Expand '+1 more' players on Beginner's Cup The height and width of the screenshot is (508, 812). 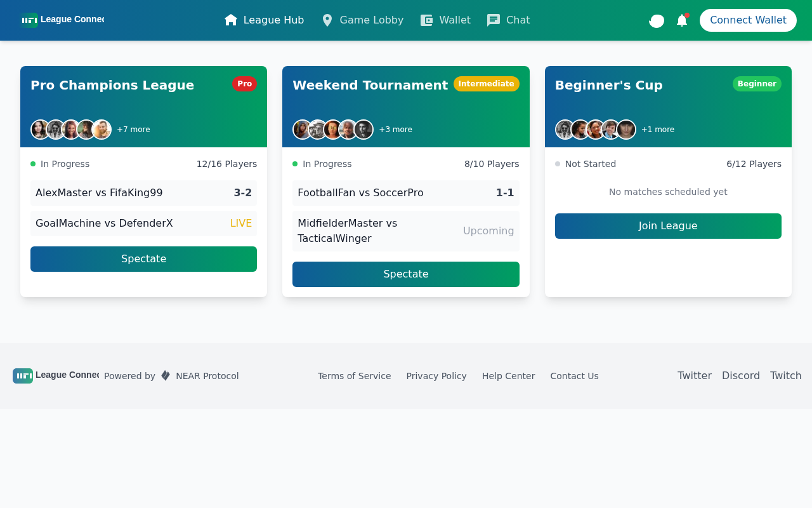(657, 129)
